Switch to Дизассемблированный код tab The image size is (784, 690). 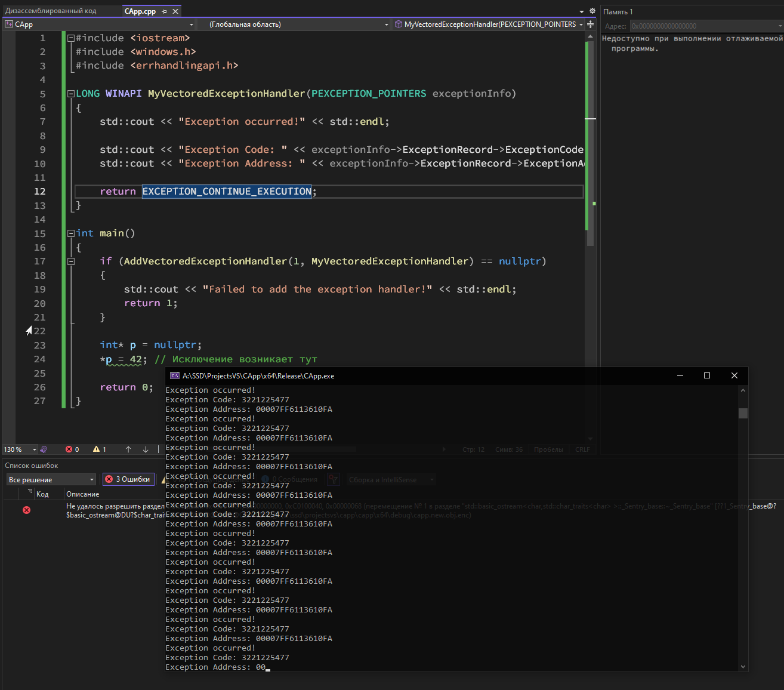51,11
